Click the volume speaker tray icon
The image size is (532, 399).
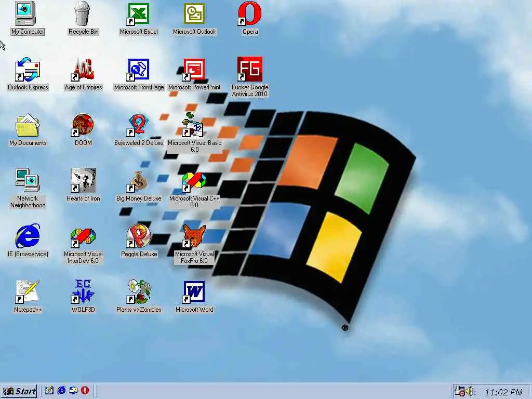470,391
